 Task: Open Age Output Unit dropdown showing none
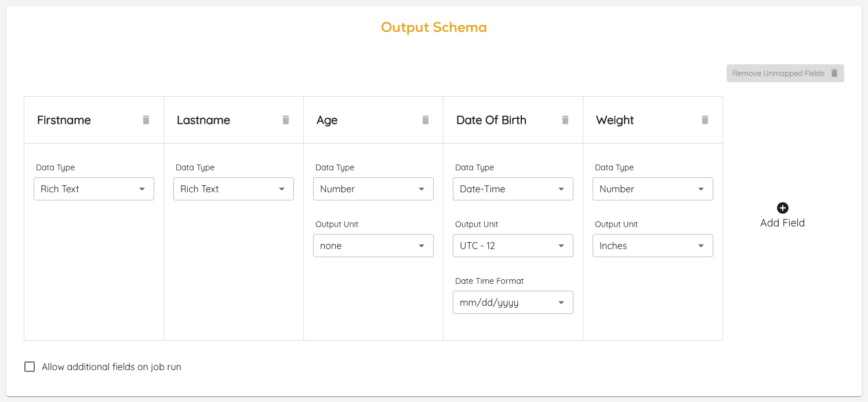coord(373,246)
